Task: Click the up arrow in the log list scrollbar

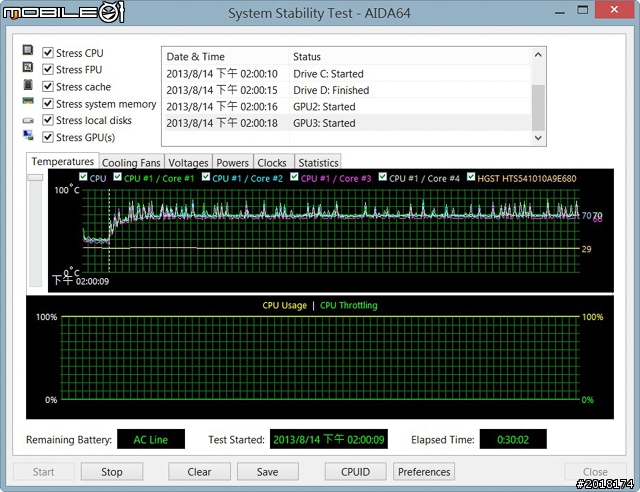Action: 538,55
